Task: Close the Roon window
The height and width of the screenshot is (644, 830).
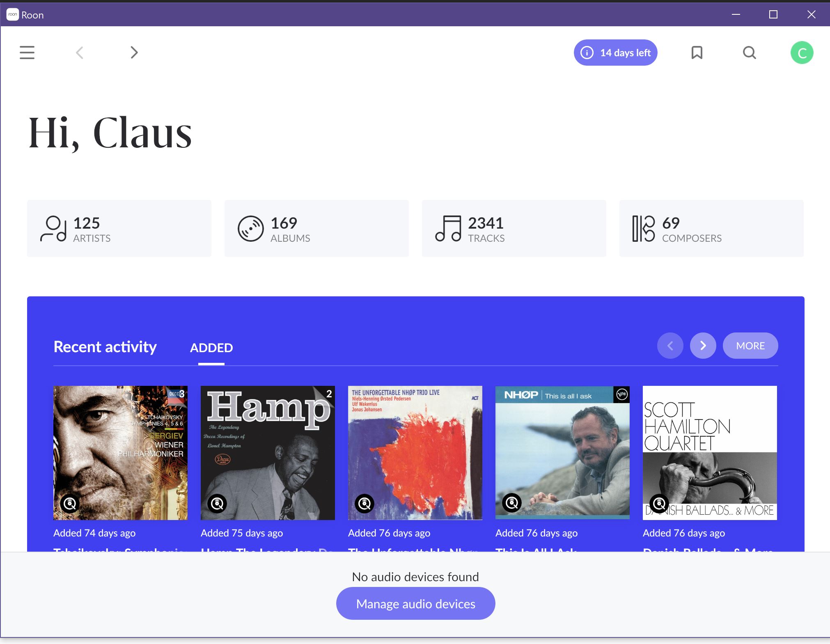Action: point(812,14)
